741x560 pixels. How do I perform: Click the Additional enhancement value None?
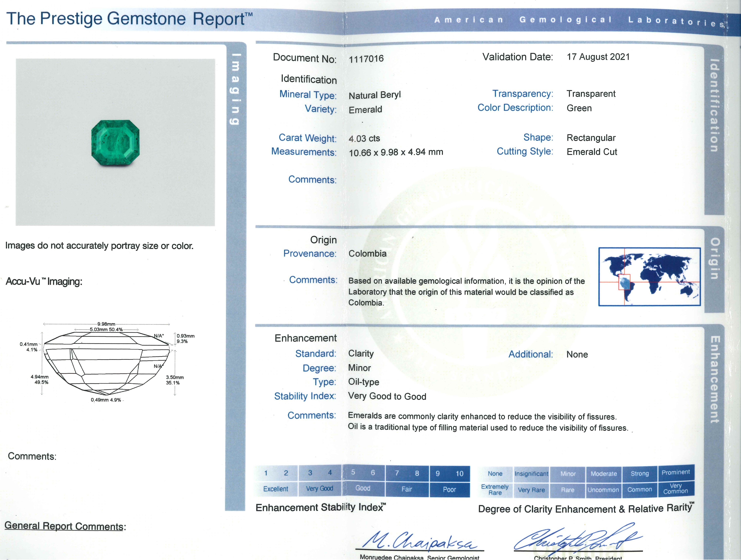pos(577,354)
